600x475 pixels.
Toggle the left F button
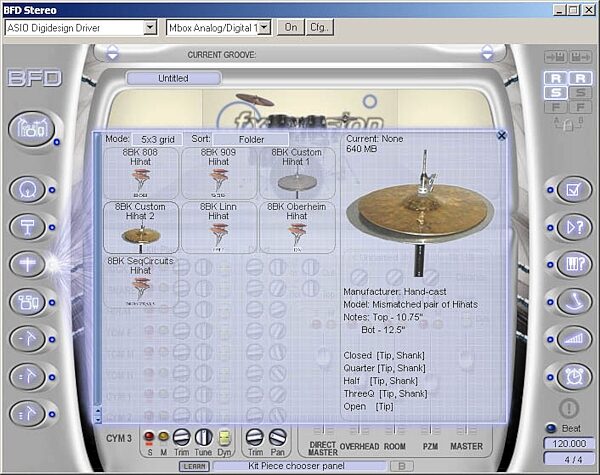[556, 106]
